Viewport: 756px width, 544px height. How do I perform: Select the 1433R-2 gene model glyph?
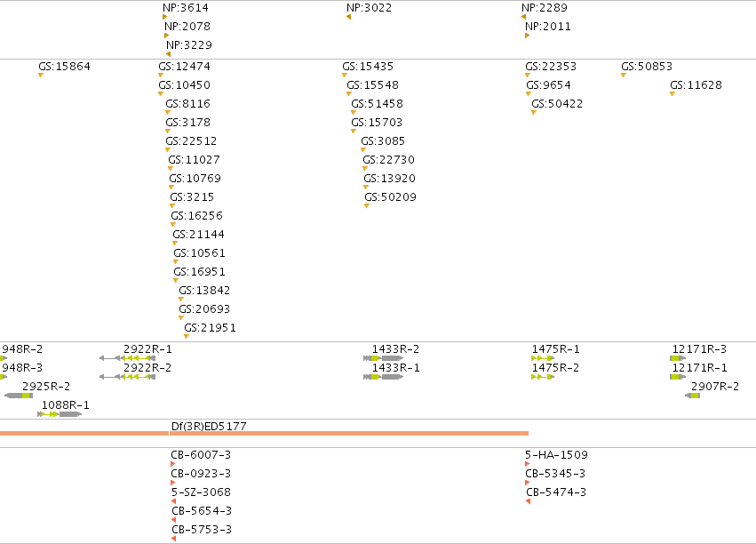coord(383,358)
